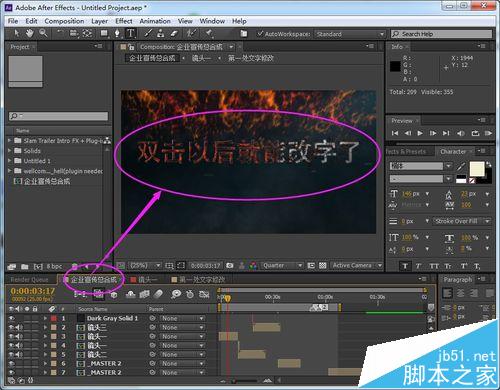Hide the Dark Gray Solid 1 layer
Viewport: 500px width, 390px height.
tap(12, 318)
